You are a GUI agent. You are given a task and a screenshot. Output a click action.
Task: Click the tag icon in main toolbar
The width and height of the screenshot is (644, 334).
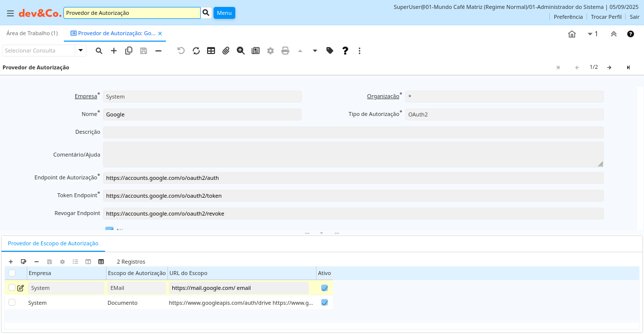[x=330, y=51]
